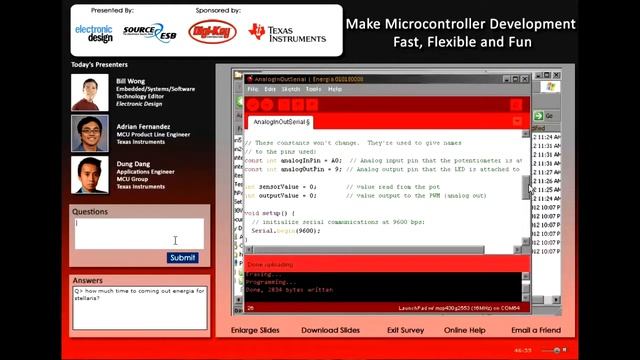Click the volume slider knob
This screenshot has height=360, width=640.
coord(556,350)
